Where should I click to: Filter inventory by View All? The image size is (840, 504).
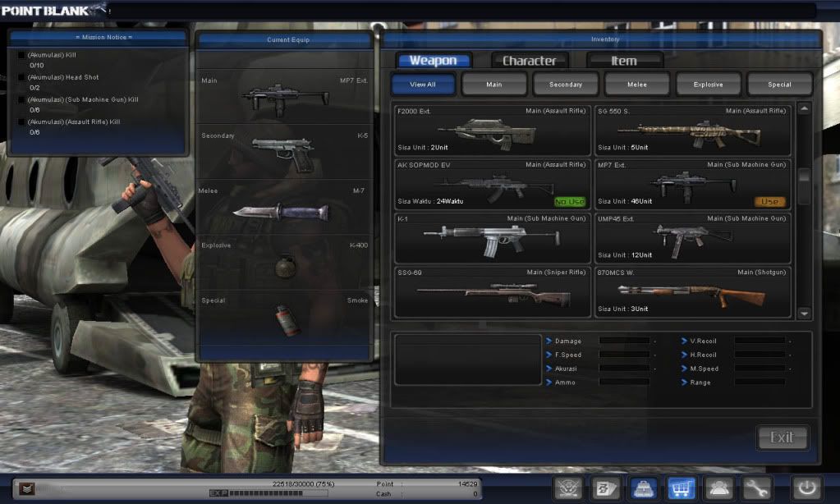click(x=423, y=84)
